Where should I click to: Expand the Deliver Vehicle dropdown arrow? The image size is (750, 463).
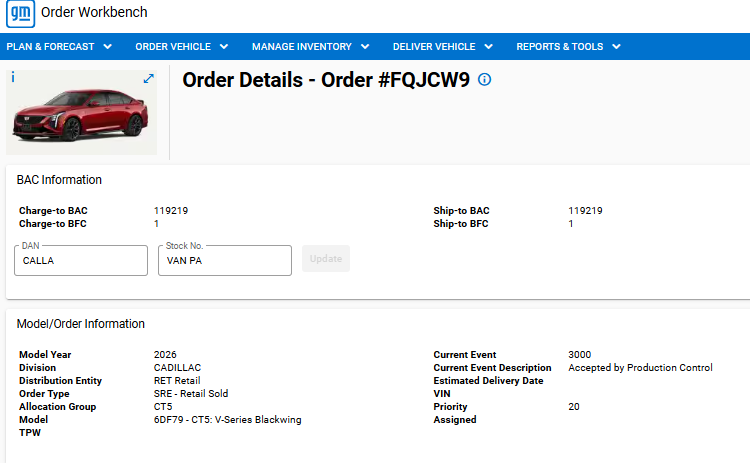[489, 46]
